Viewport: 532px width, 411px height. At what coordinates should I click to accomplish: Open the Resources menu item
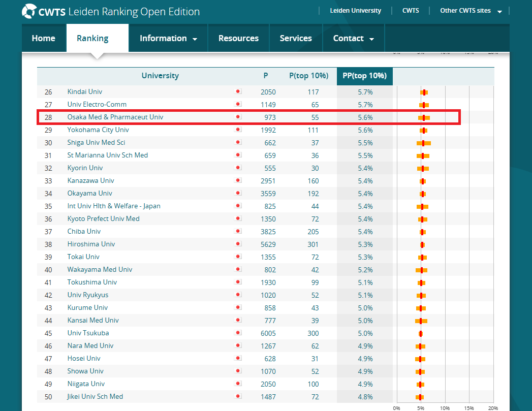pos(238,38)
